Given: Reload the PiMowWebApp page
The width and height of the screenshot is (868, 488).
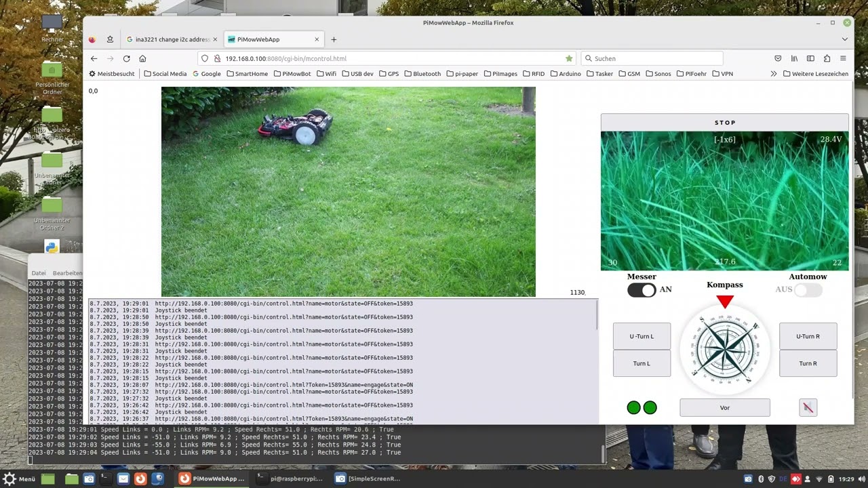Looking at the screenshot, I should (x=126, y=58).
